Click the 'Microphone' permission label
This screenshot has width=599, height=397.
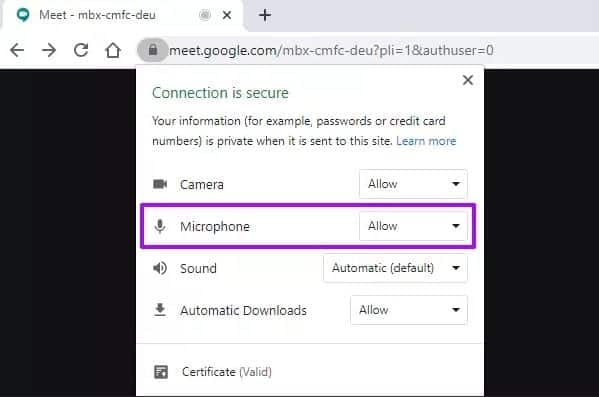click(x=215, y=227)
